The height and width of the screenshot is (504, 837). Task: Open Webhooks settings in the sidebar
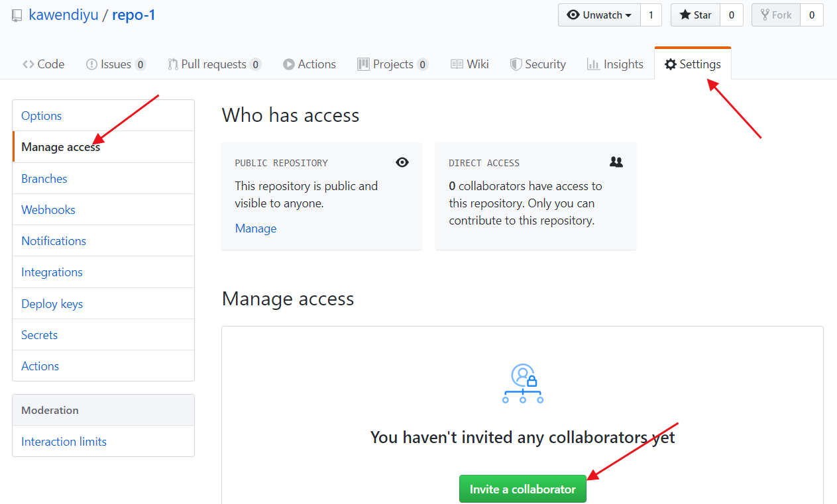[x=103, y=210]
